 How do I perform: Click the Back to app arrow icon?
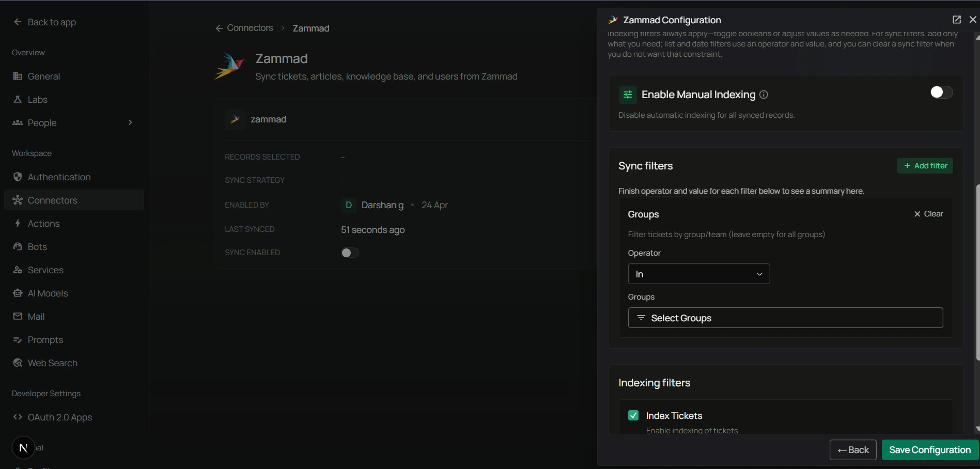pyautogui.click(x=18, y=22)
